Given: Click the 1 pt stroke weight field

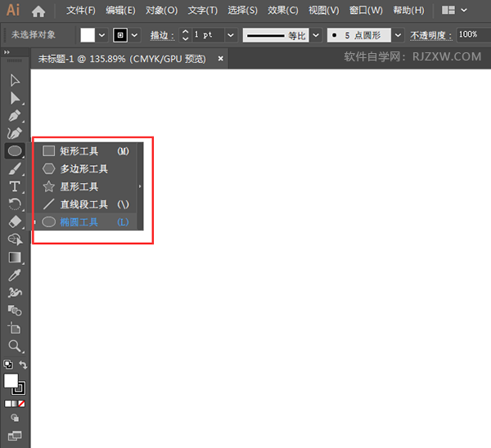Looking at the screenshot, I should 207,35.
